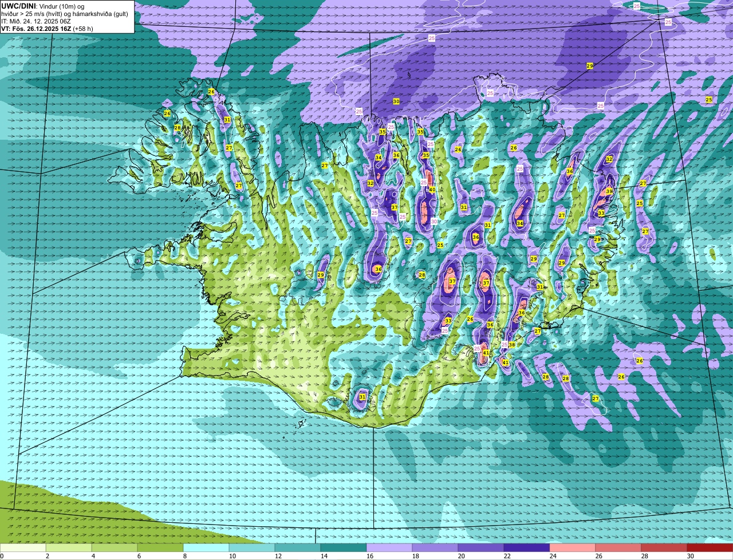
Task: Choose the red 28–30 m/s legend swatch
Action: pyautogui.click(x=664, y=547)
